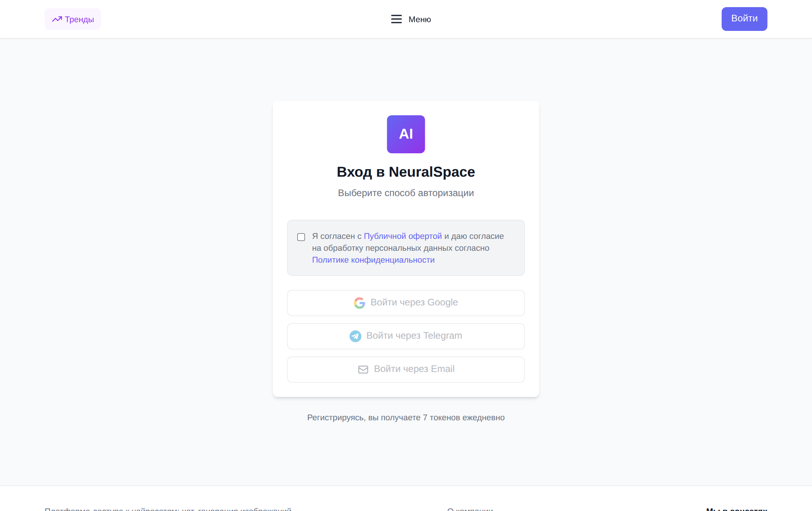This screenshot has height=511, width=812.
Task: Click the heading Вход в NeuralSpace
Action: 406,172
